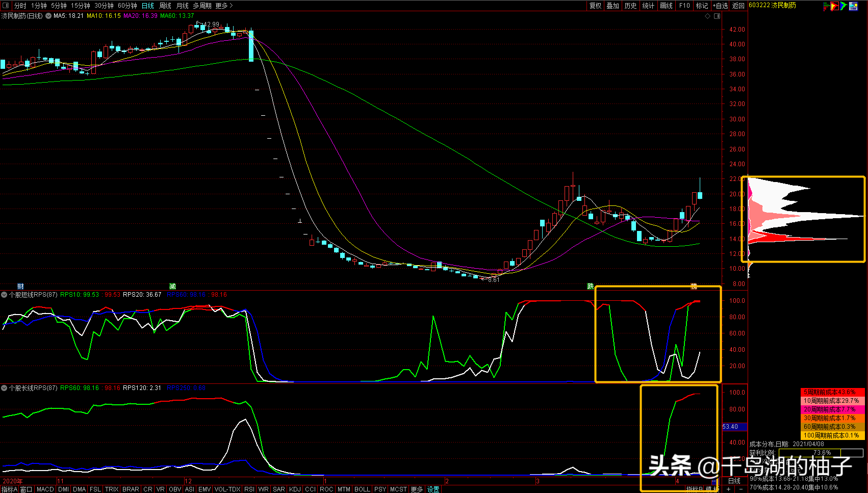The width and height of the screenshot is (868, 493).
Task: Expand the 个股长线RPS indicator dropdown
Action: tap(4, 388)
